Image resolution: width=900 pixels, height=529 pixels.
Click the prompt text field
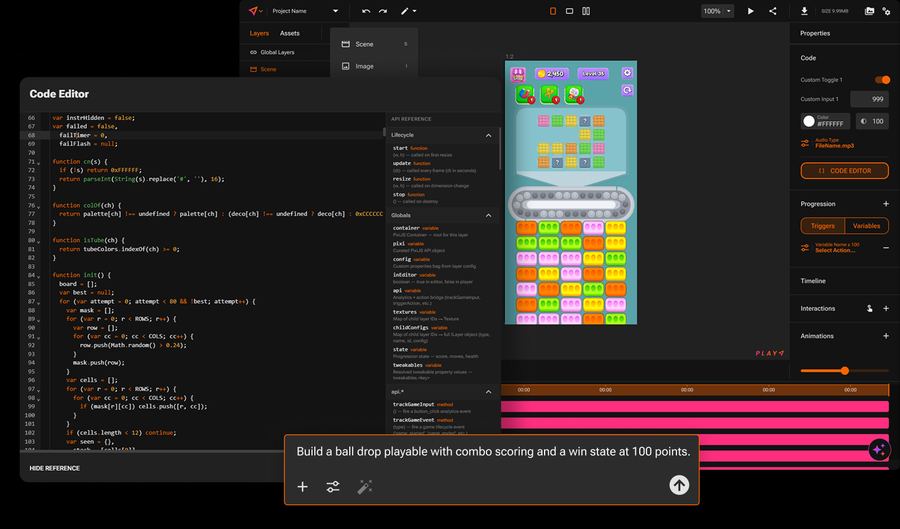(x=493, y=452)
